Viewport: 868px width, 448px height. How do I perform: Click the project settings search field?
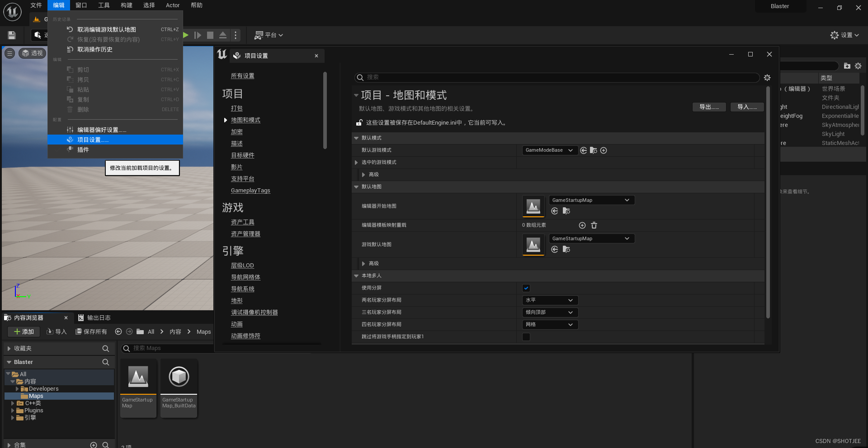[557, 78]
